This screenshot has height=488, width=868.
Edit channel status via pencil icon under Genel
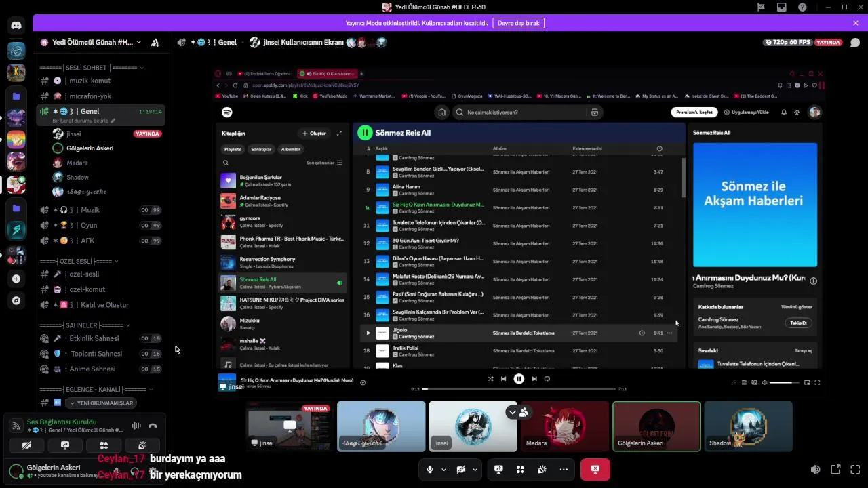[113, 121]
